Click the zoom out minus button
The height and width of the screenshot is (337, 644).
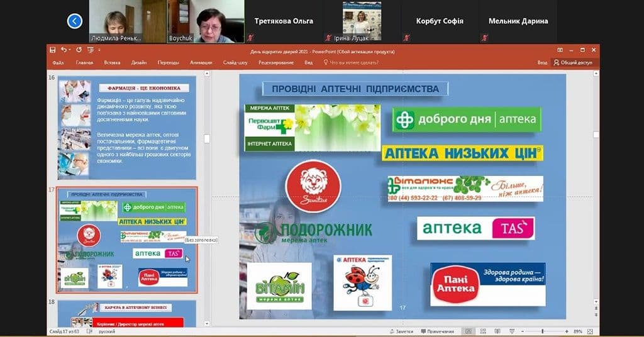coord(523,331)
